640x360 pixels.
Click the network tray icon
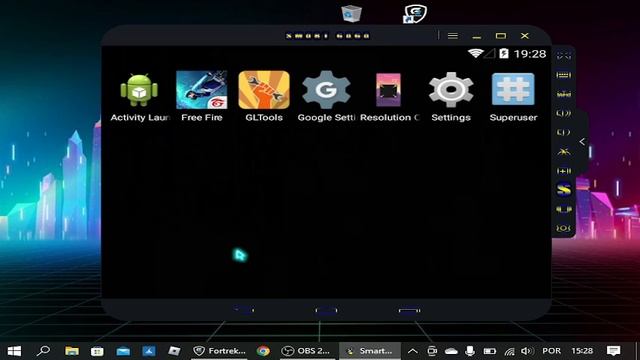click(x=509, y=351)
